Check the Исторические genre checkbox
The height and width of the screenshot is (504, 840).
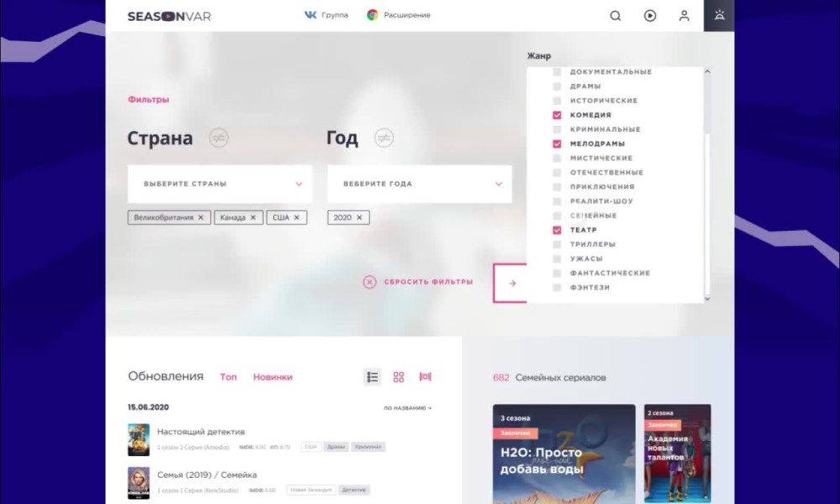557,101
